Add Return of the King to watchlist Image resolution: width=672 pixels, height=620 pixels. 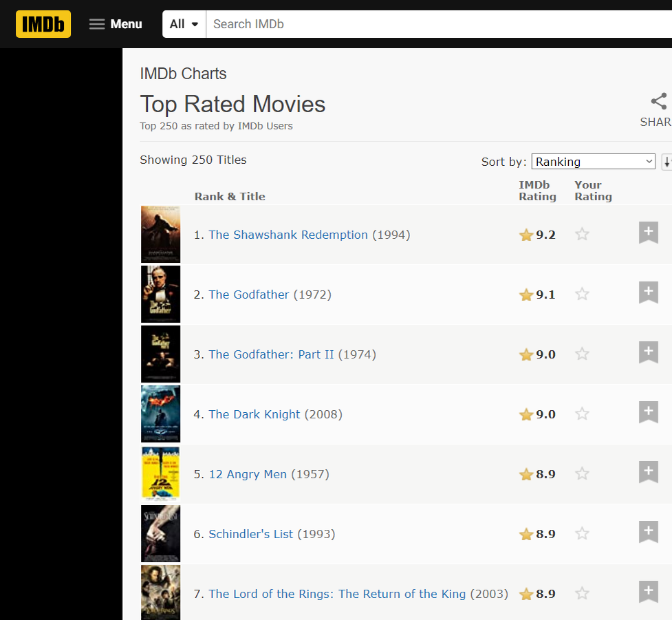tap(649, 592)
